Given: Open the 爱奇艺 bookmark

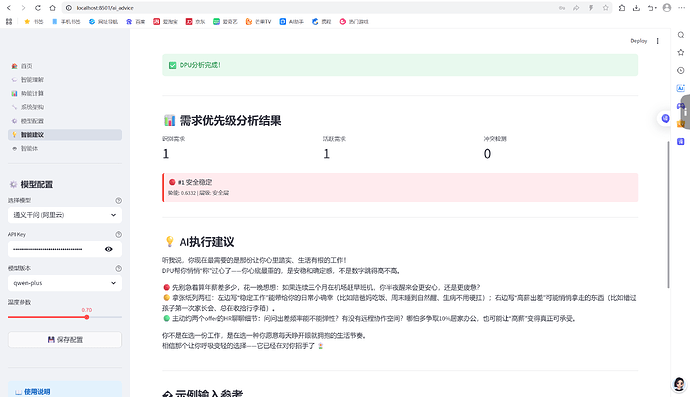Looking at the screenshot, I should click(225, 21).
